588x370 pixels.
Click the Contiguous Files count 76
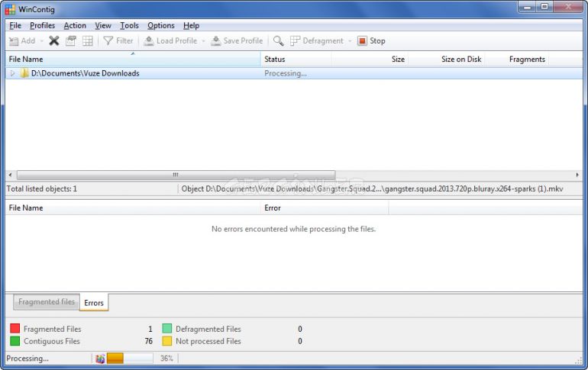[148, 341]
